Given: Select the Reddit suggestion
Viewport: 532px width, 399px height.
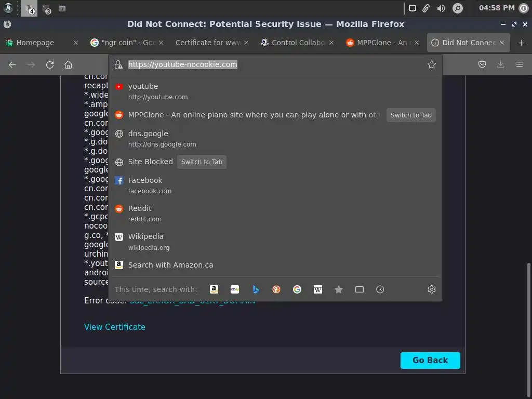Looking at the screenshot, I should [x=275, y=214].
